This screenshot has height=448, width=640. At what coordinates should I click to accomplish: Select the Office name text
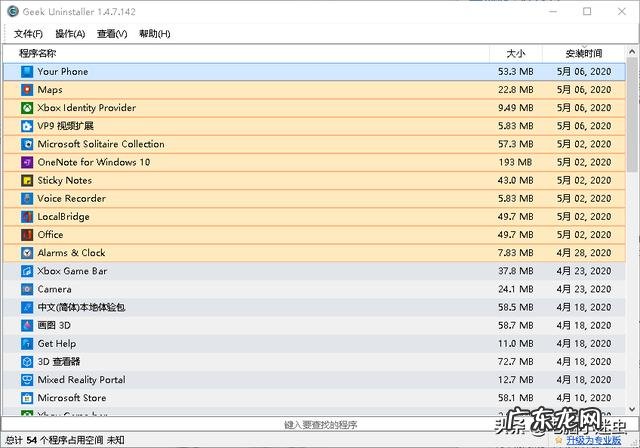click(x=50, y=235)
